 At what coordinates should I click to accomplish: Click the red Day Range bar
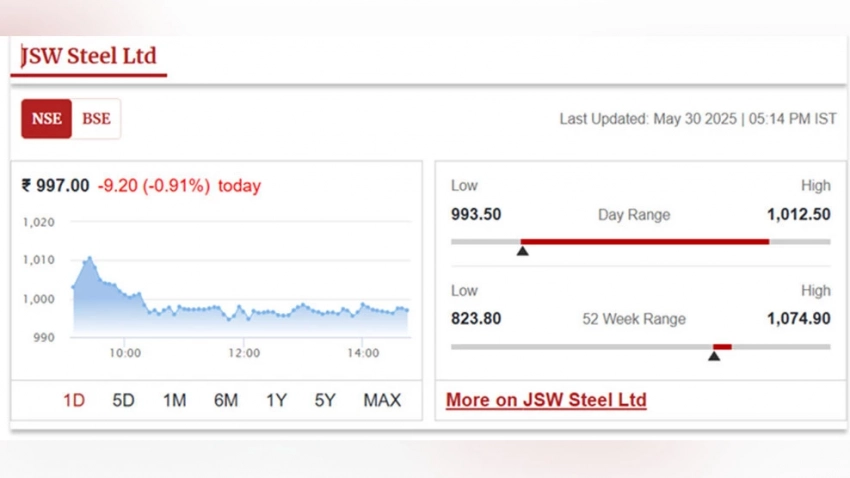[645, 242]
